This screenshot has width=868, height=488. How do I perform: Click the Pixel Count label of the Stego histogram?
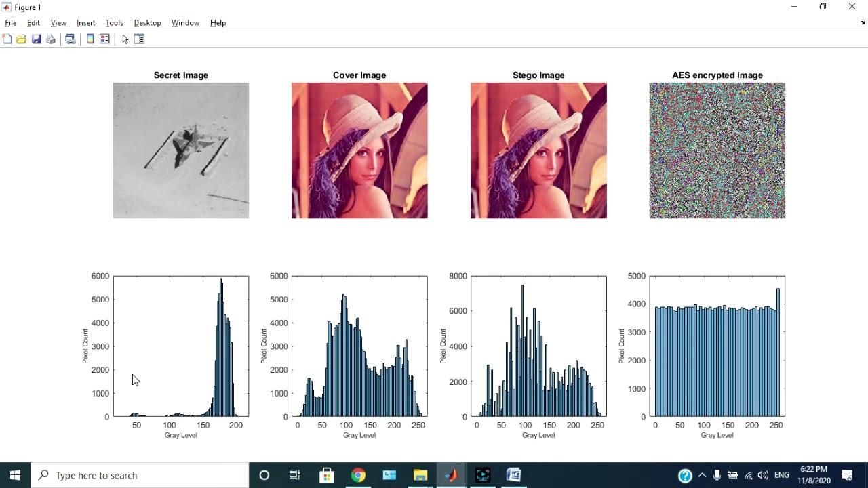[443, 346]
